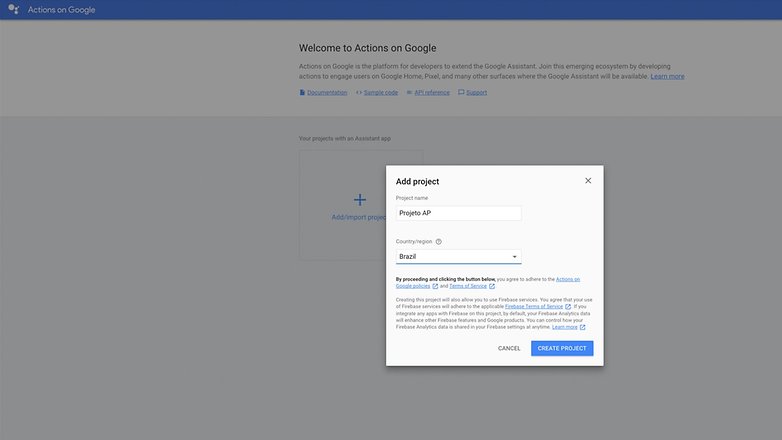This screenshot has height=440, width=782.
Task: Click the Sample code brackets icon
Action: tap(359, 92)
